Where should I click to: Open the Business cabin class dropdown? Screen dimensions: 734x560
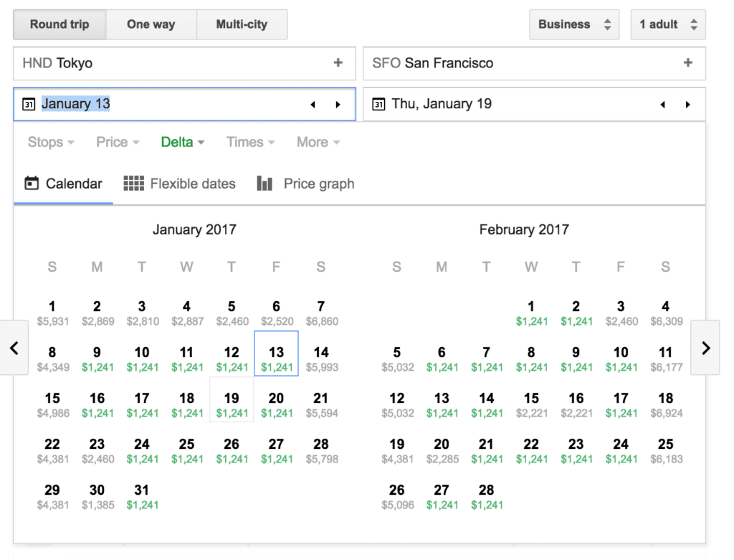click(x=574, y=24)
